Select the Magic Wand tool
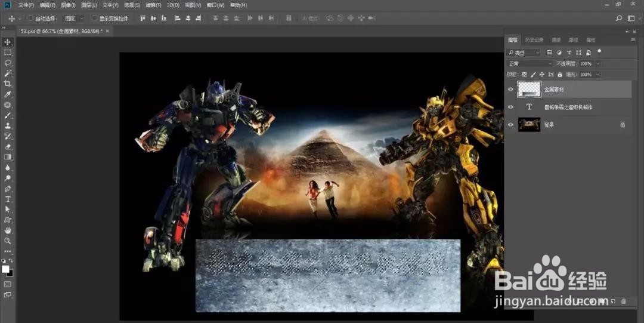 tap(7, 73)
